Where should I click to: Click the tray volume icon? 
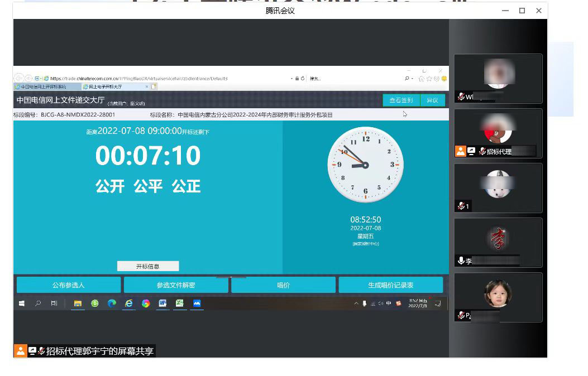click(381, 303)
